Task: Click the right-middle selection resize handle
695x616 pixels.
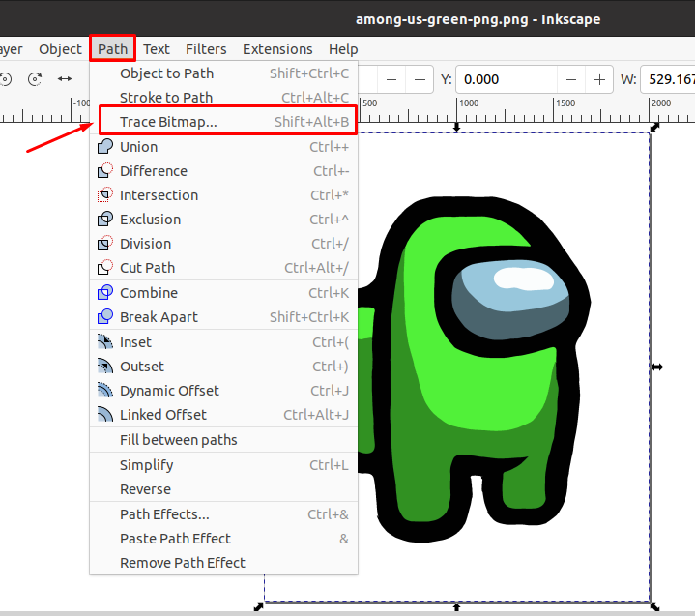Action: click(x=657, y=367)
